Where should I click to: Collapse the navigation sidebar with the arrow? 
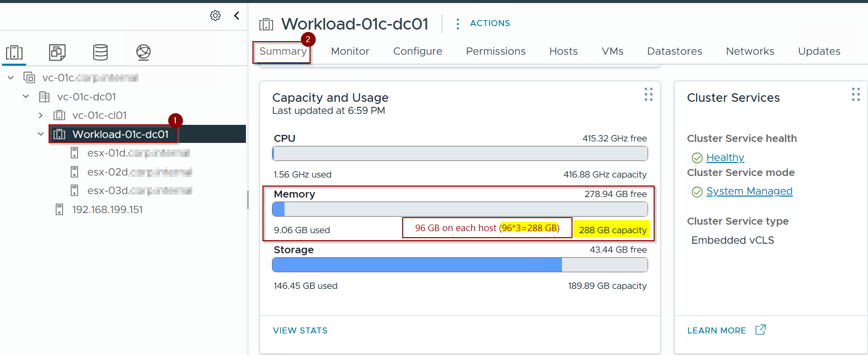[237, 16]
